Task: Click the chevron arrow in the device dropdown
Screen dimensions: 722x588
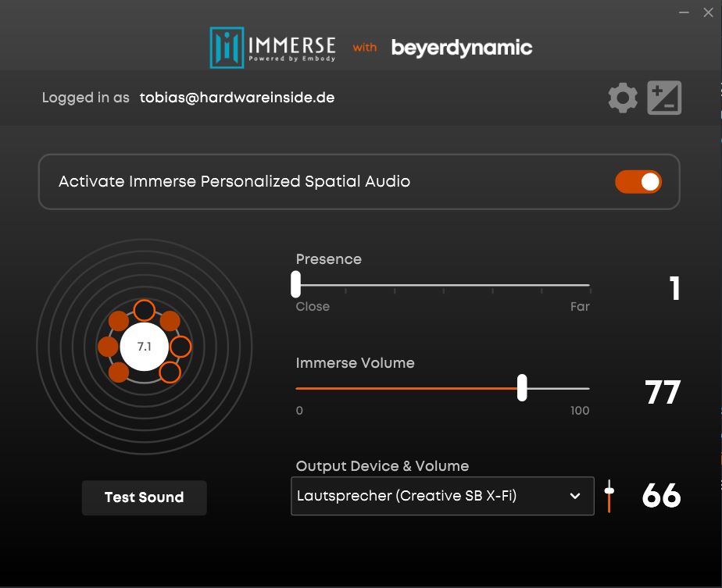Action: [x=574, y=496]
